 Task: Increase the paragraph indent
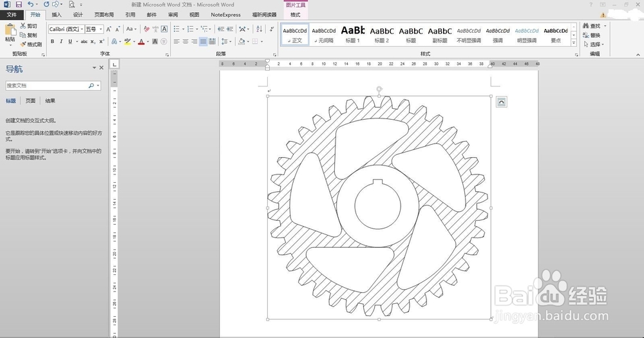(x=230, y=29)
